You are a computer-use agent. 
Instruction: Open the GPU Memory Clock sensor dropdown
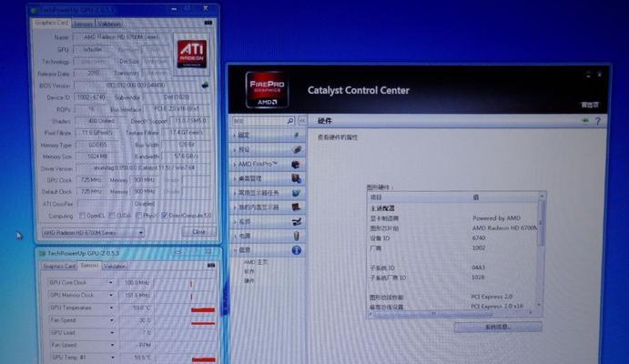pyautogui.click(x=111, y=295)
